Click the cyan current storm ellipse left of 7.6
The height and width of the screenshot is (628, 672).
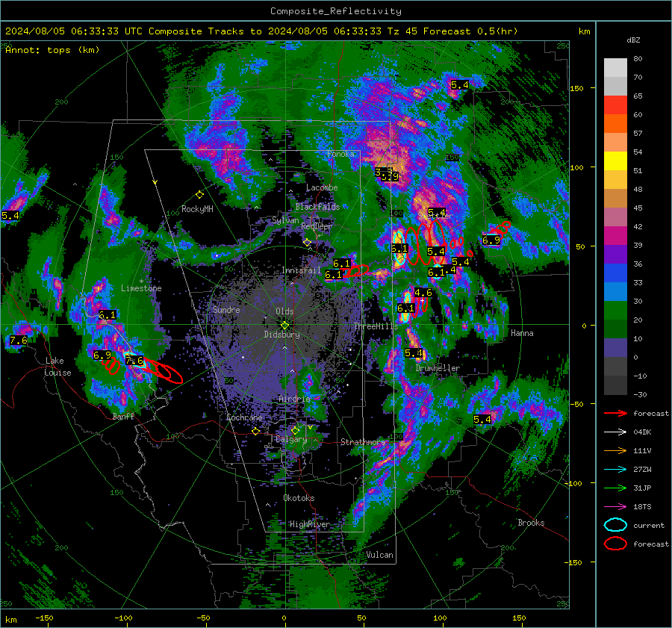point(134,360)
